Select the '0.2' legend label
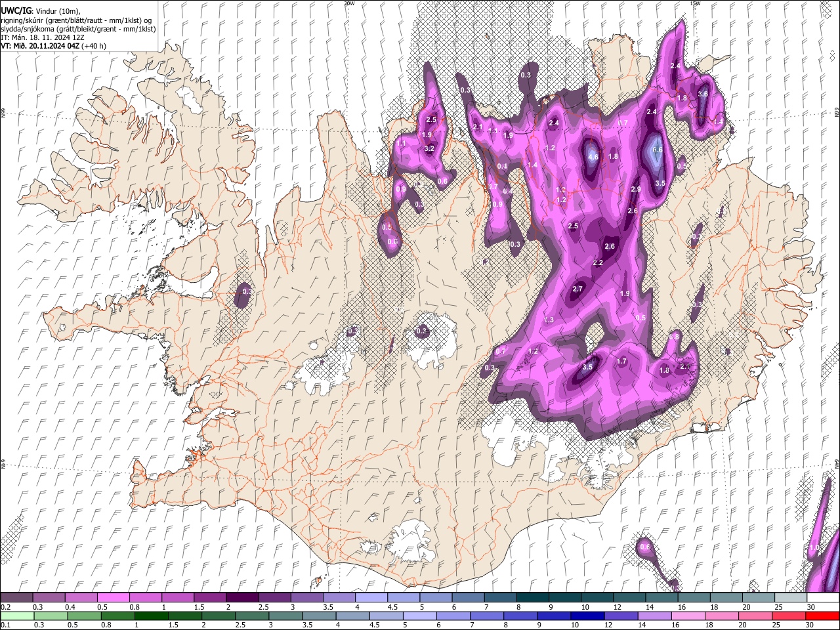 (5, 607)
